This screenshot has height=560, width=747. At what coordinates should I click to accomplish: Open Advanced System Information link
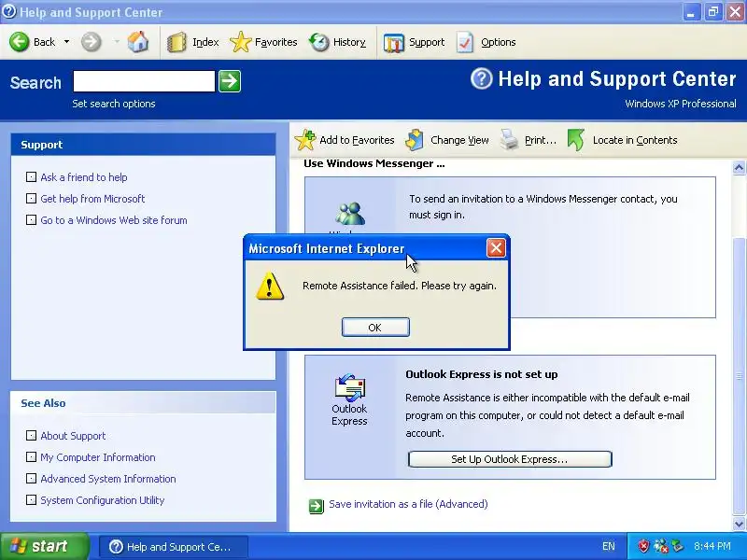[108, 479]
